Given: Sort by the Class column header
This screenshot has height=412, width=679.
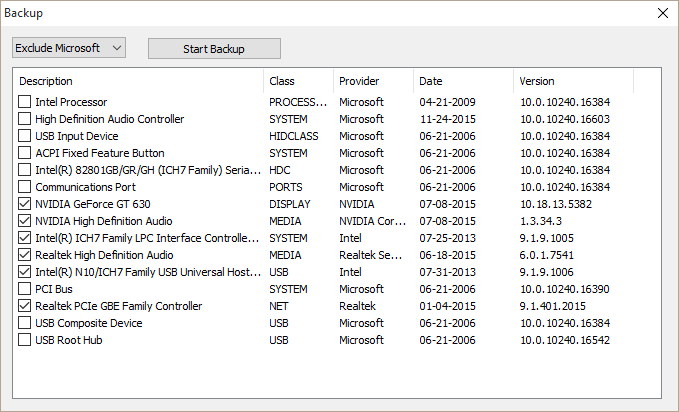Looking at the screenshot, I should pos(298,81).
